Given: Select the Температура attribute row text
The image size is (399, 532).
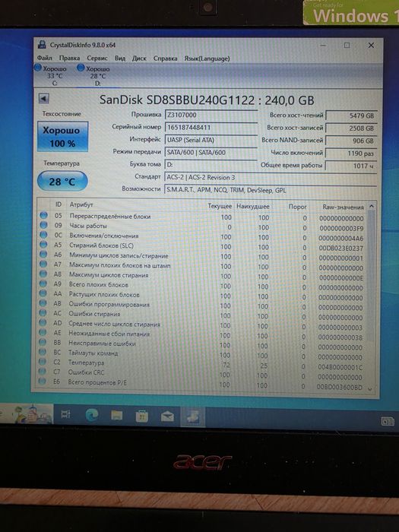Looking at the screenshot, I should pos(86,363).
